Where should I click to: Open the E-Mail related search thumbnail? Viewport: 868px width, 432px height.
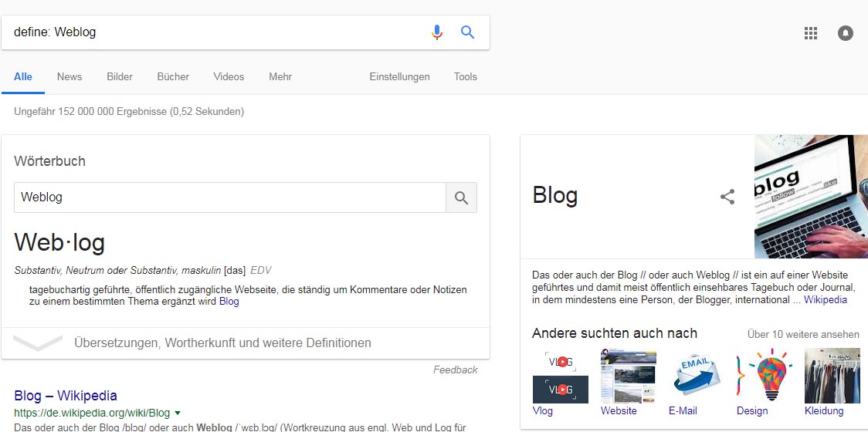coord(697,376)
